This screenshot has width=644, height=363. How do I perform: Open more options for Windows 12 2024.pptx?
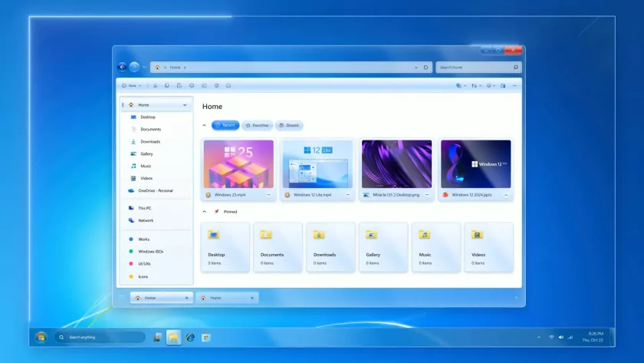click(x=506, y=195)
